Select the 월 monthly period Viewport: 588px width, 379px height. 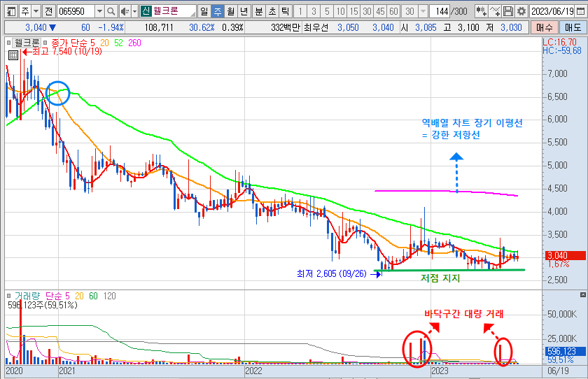[230, 11]
